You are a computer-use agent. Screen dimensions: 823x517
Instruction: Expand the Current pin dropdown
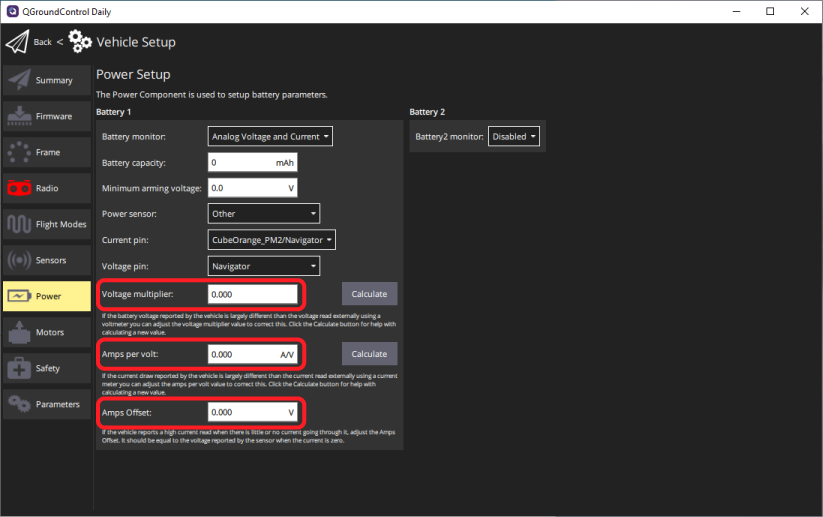(x=271, y=240)
